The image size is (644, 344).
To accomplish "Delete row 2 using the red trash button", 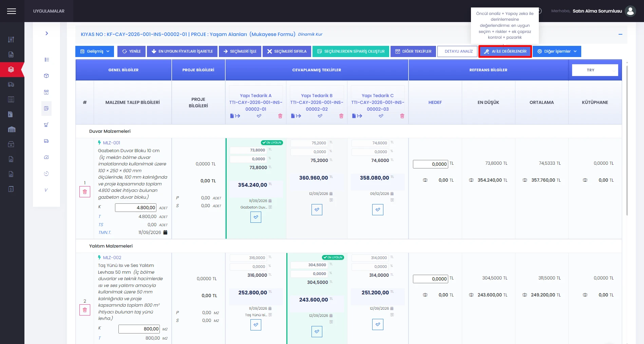I will (85, 310).
